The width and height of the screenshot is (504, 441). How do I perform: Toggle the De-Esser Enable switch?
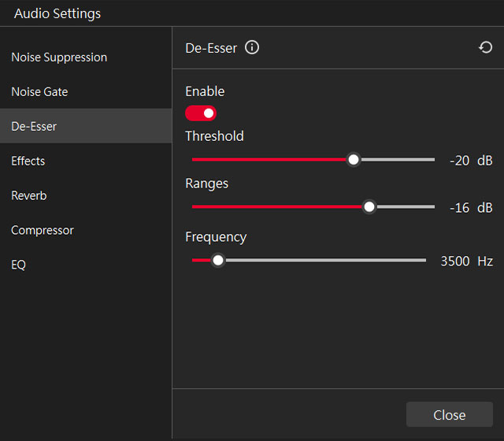pos(201,113)
